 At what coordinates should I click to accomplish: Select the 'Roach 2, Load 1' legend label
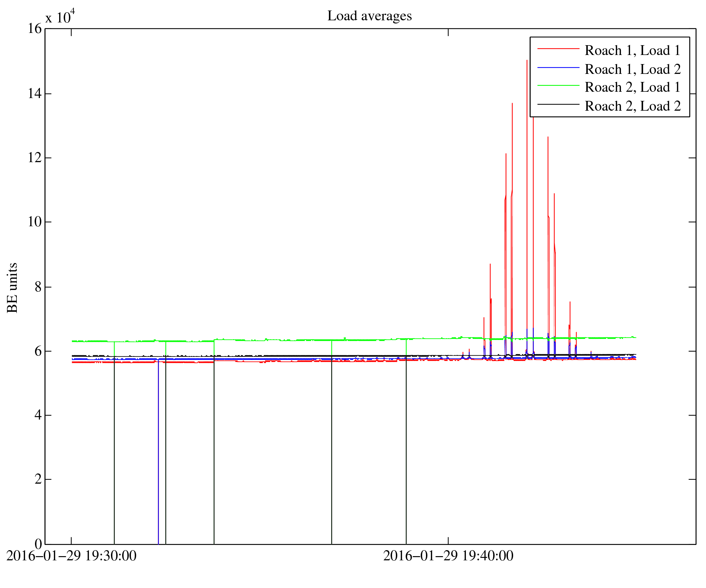pyautogui.click(x=632, y=87)
